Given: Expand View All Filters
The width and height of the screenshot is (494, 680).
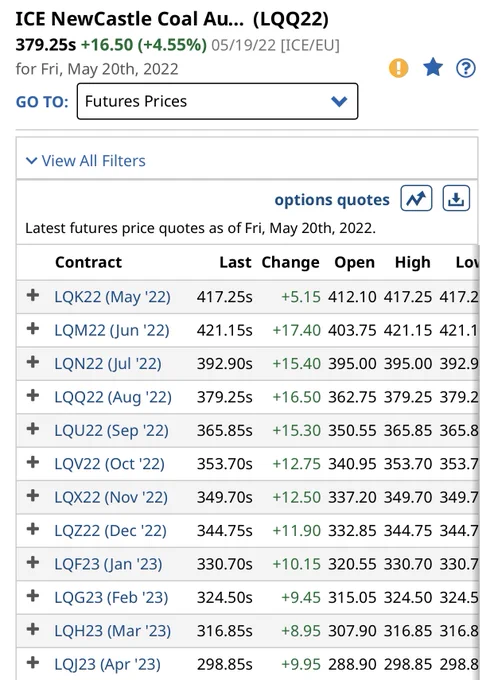Looking at the screenshot, I should pos(86,161).
